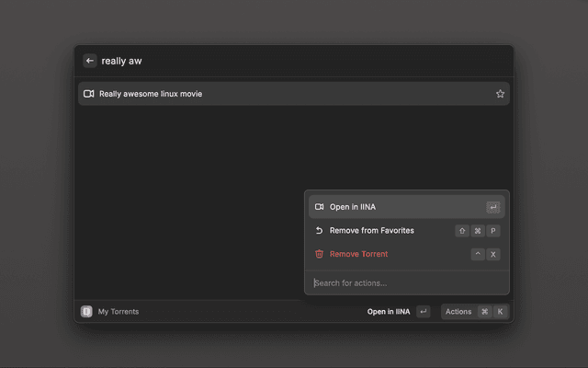
Task: Click the video icon beside the movie title
Action: tap(89, 94)
